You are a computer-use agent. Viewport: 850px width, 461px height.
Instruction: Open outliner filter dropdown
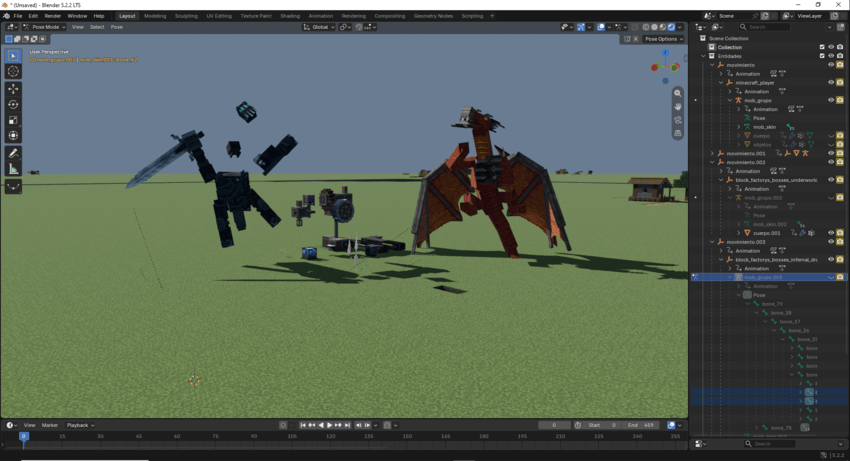tap(829, 27)
